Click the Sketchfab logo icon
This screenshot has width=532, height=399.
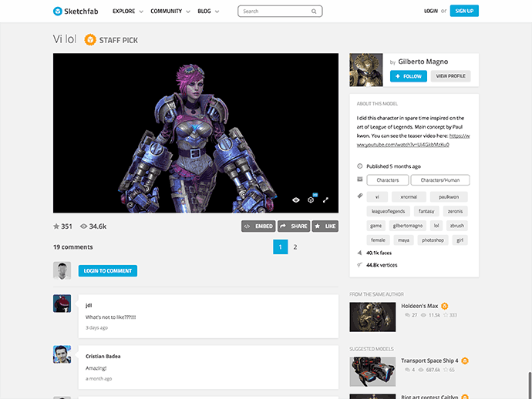coord(58,12)
